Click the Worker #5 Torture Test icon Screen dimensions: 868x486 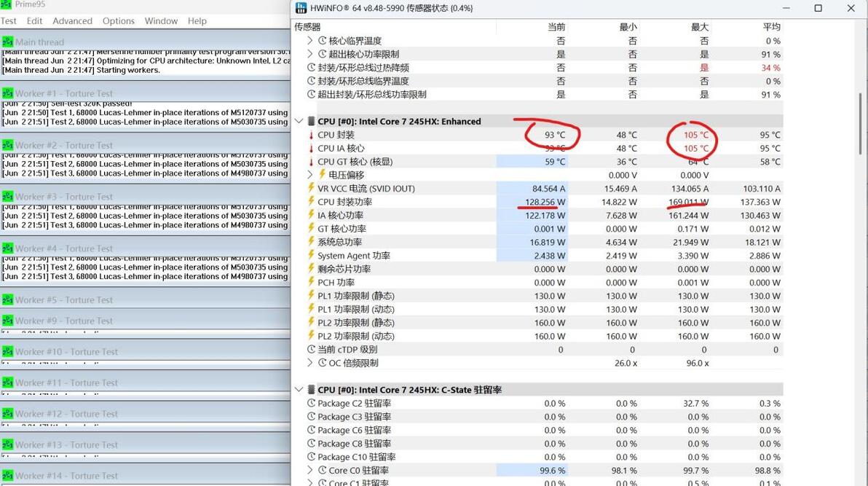7,299
